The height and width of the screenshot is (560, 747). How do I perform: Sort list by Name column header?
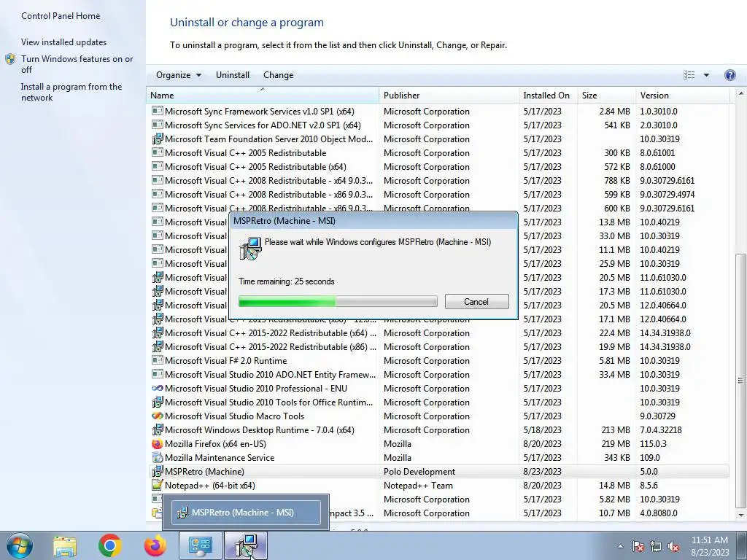(x=262, y=96)
